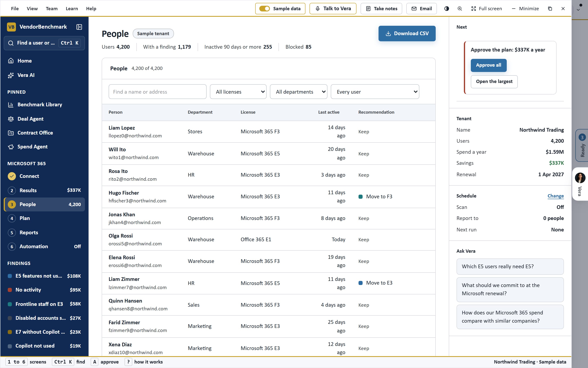Viewport: 588px width, 368px height.
Task: Open the Team menu
Action: coord(52,9)
